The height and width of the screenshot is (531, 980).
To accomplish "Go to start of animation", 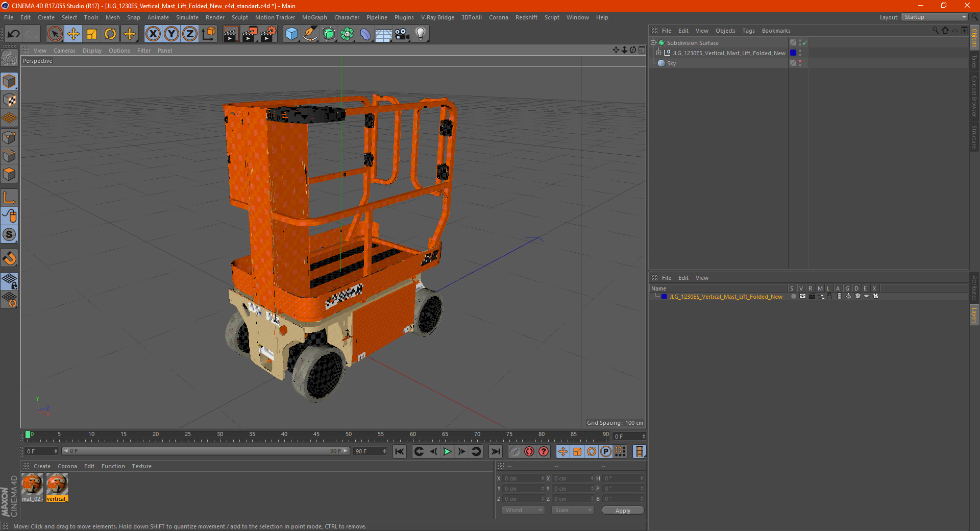I will (x=400, y=451).
